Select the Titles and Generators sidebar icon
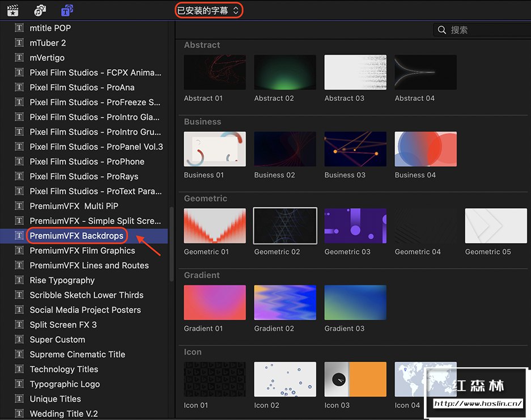531x420 pixels. click(x=66, y=10)
